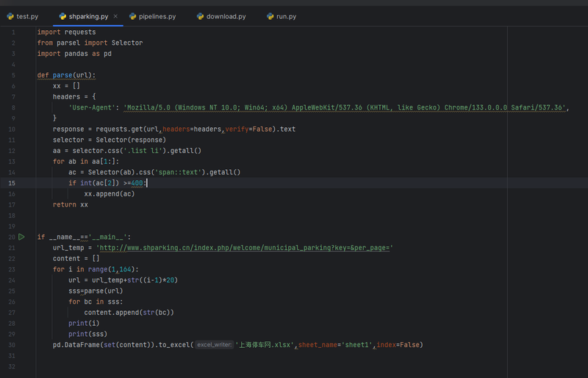
Task: Click line number 15 in the gutter
Action: (x=12, y=183)
